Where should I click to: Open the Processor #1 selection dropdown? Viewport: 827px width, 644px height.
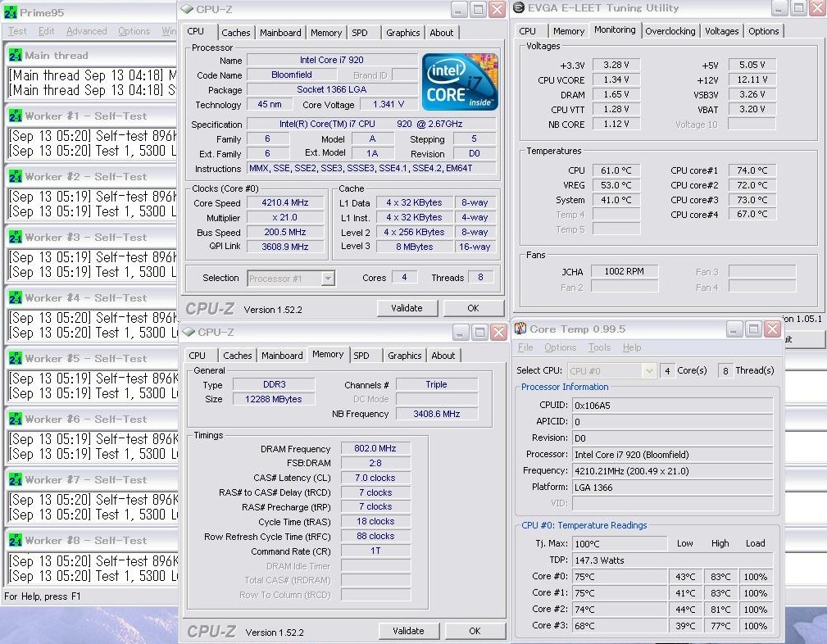(x=328, y=278)
